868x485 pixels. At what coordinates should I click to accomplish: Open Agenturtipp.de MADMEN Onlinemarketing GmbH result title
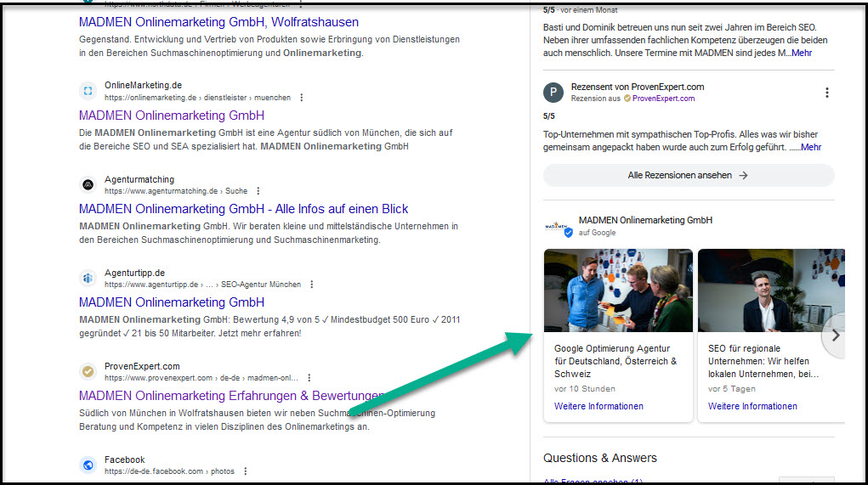click(x=172, y=302)
